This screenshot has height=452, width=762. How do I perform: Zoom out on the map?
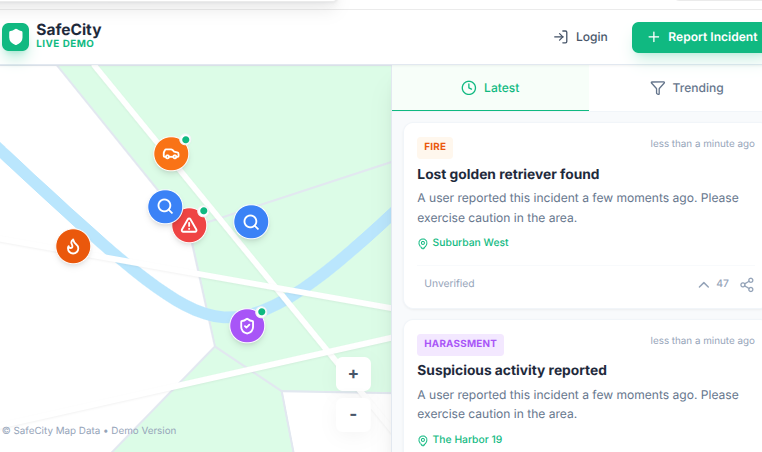(353, 414)
